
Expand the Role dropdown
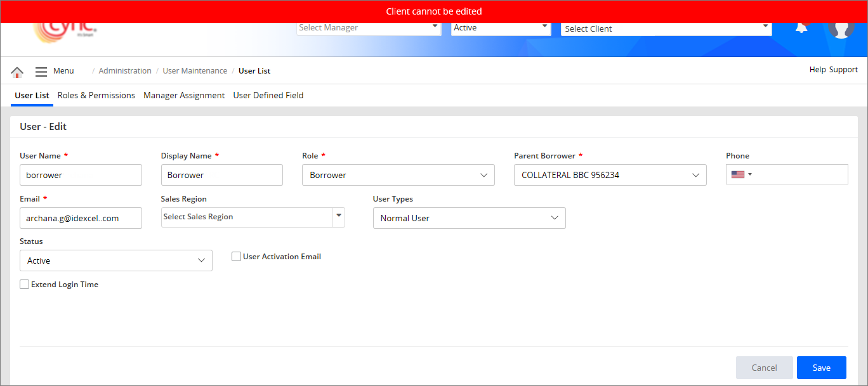(398, 175)
